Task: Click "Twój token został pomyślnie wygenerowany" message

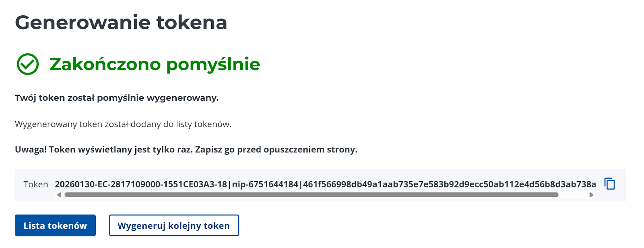Action: point(117,98)
